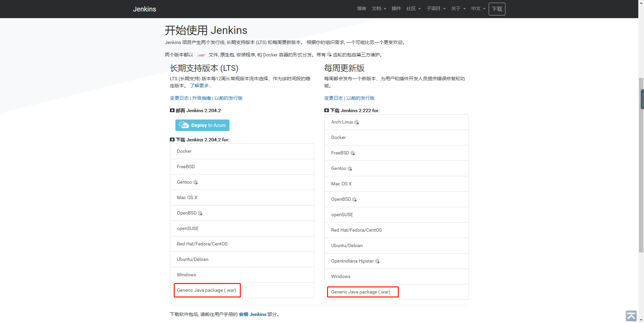
Task: Click the Jenkins logo in the header
Action: coord(145,9)
